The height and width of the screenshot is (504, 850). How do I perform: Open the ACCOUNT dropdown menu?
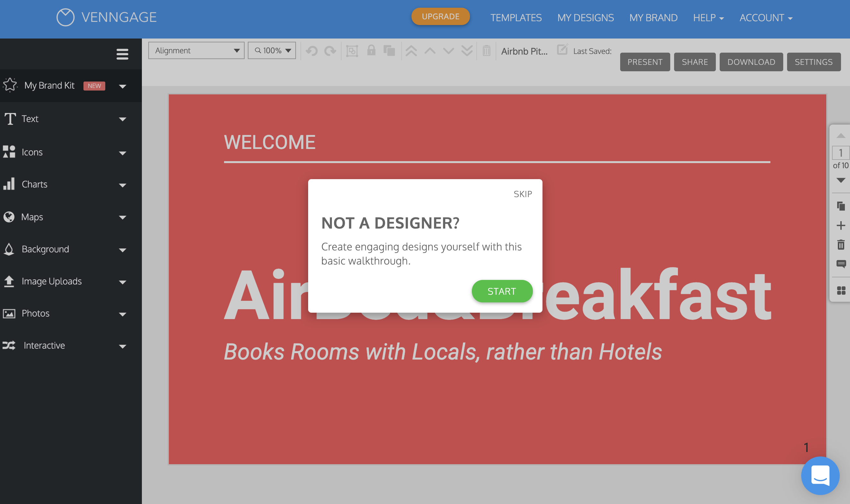point(766,18)
